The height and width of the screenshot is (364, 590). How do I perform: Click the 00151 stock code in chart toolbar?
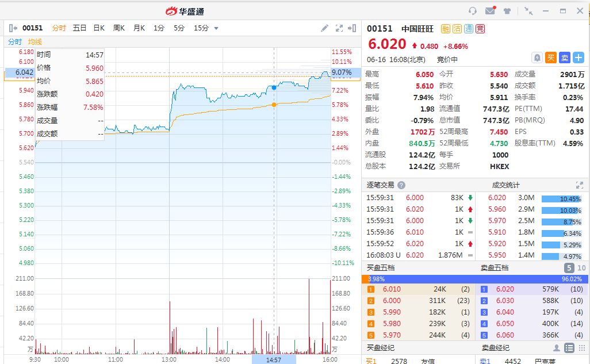pos(33,28)
